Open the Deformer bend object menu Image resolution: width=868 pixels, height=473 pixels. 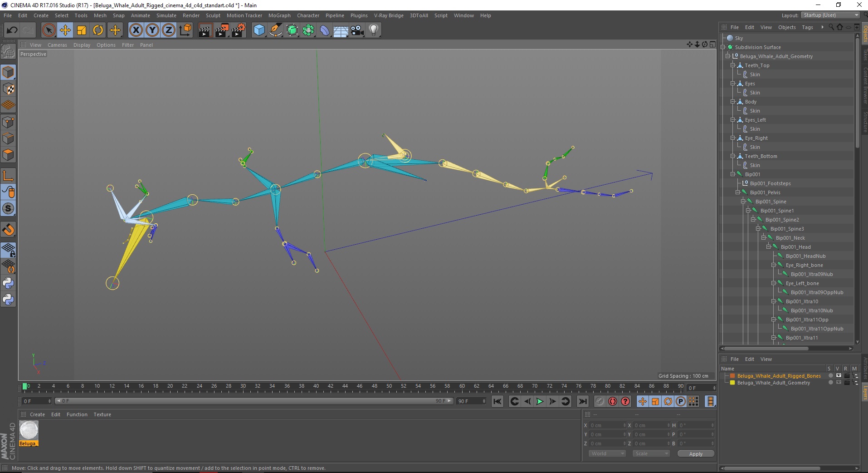click(x=325, y=30)
